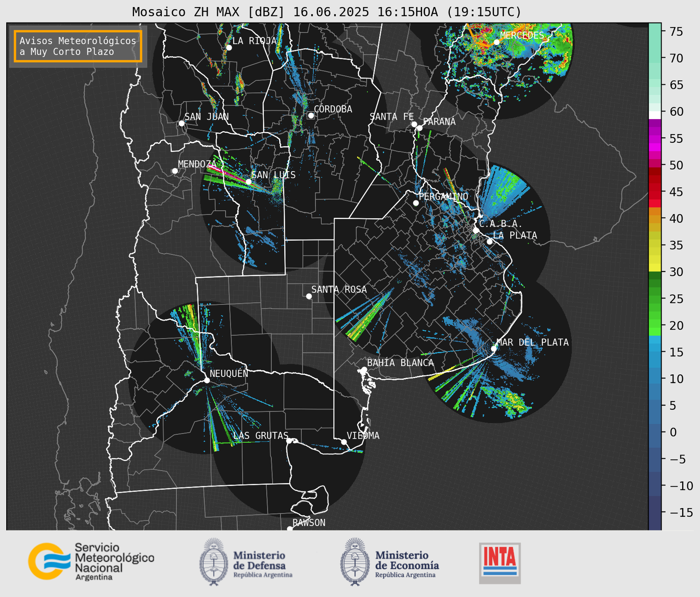Viewport: 700px width, 597px height.
Task: Click the −15 label on the colorbar
Action: pos(681,512)
